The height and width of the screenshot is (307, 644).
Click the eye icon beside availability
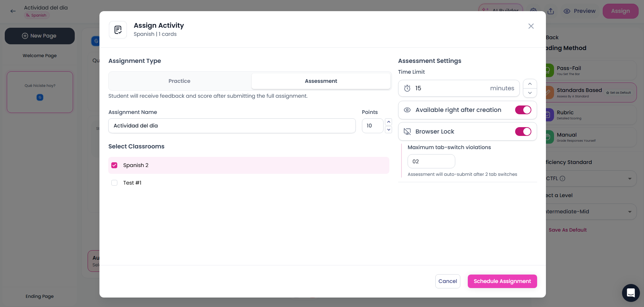(x=407, y=110)
